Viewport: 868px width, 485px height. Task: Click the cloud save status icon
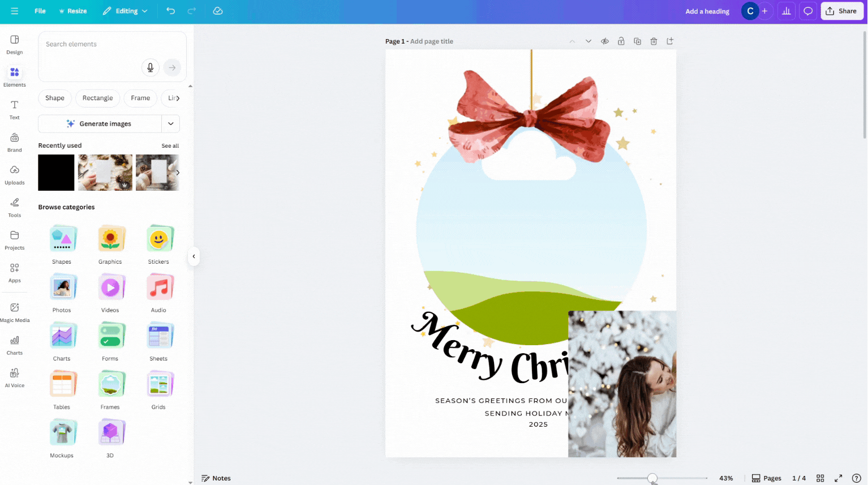click(218, 11)
